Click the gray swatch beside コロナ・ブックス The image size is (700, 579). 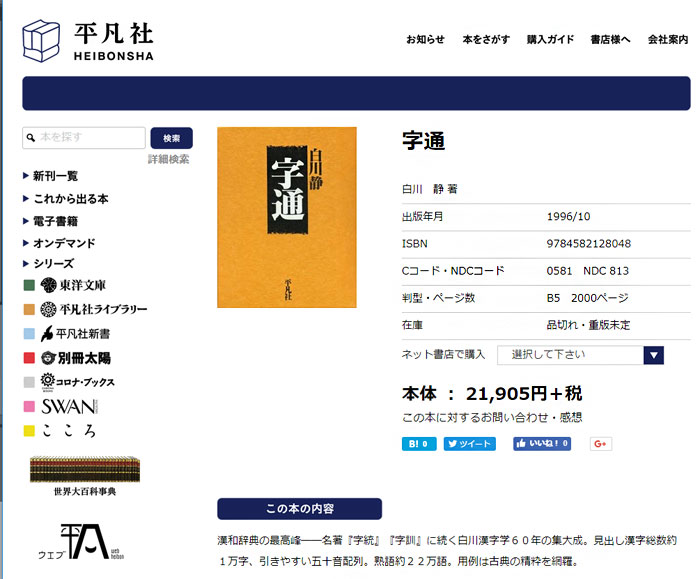29,382
